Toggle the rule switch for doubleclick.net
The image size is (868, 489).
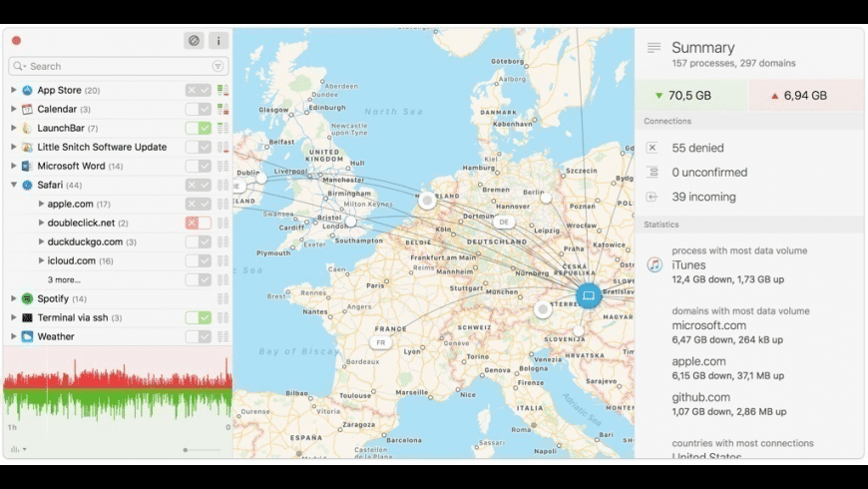[199, 223]
